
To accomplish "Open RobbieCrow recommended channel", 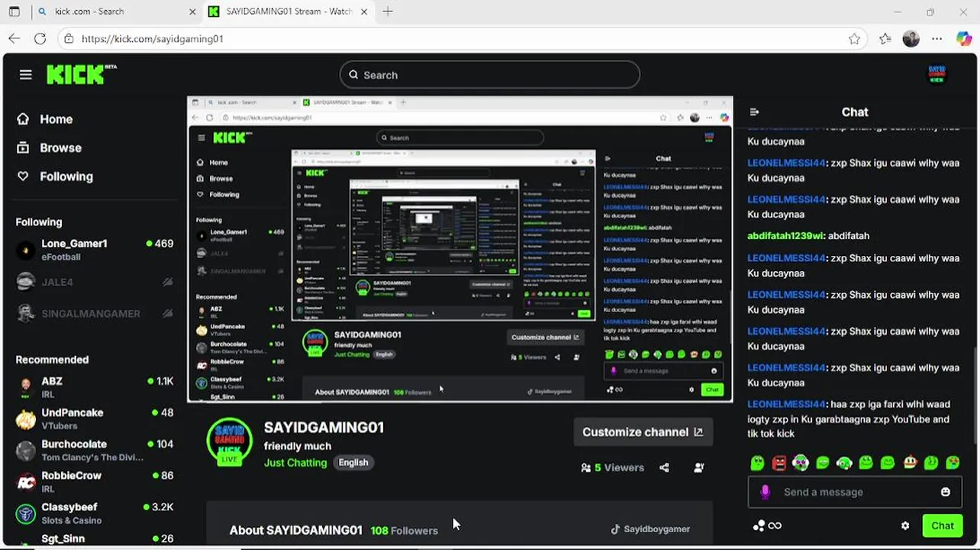I will (95, 481).
